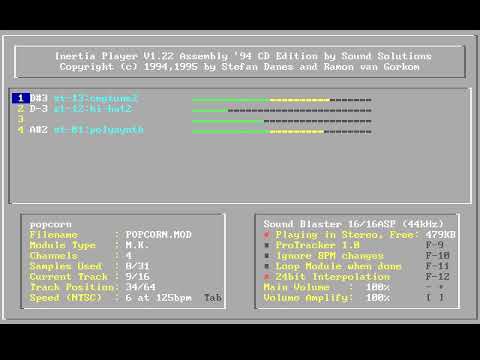Screen dimensions: 480x360
Task: Click the Sound Blaster 16/16ASP (44kHz) header
Action: (354, 224)
